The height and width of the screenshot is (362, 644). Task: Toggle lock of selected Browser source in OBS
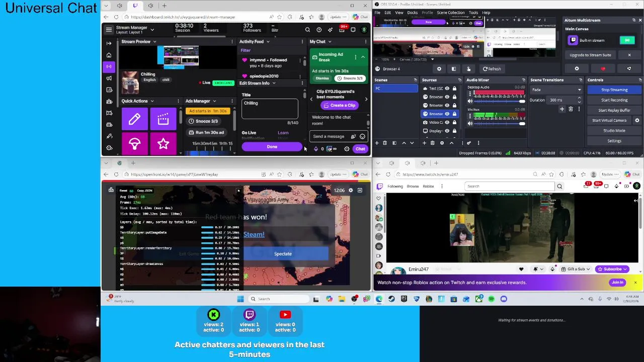pos(454,114)
